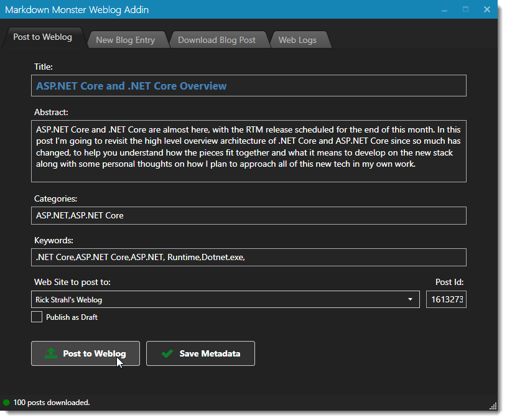Enable the Publish as Draft checkbox
Viewport: 507px width, 420px height.
[x=37, y=317]
